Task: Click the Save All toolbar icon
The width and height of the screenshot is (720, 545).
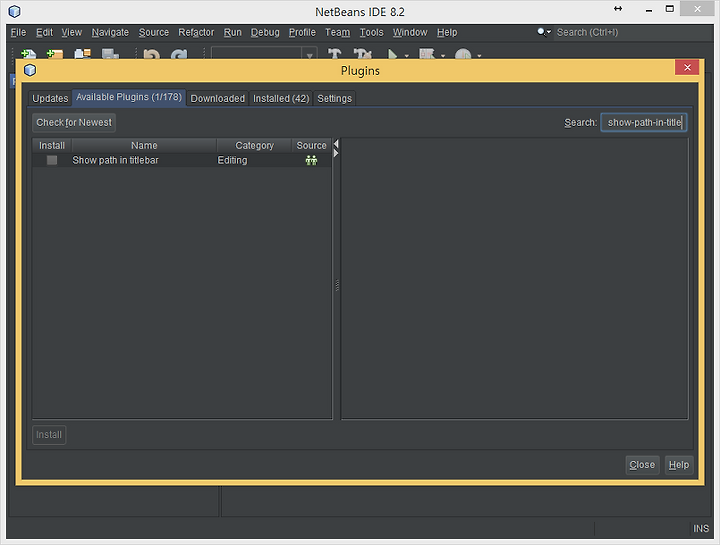Action: coord(110,54)
